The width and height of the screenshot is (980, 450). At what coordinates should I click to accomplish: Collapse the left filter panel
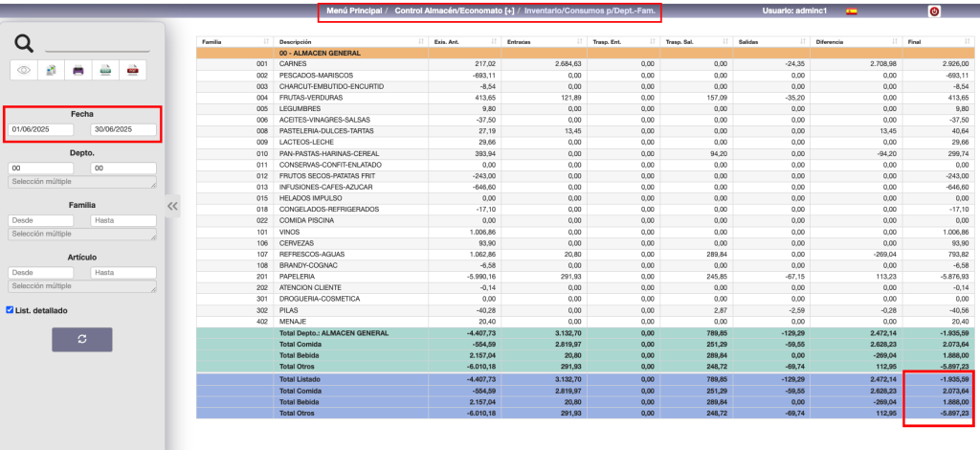click(173, 205)
